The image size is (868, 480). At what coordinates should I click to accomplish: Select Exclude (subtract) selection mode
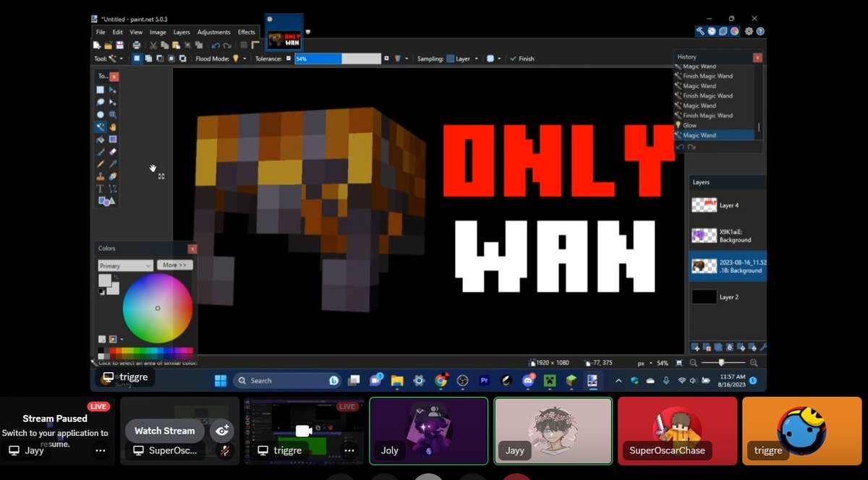click(x=159, y=59)
